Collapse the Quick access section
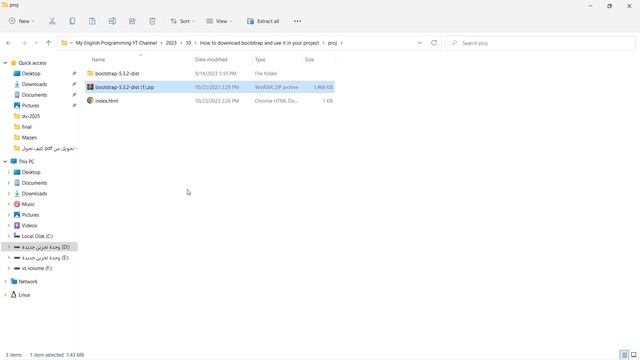Viewport: 640px width, 360px height. (x=5, y=63)
